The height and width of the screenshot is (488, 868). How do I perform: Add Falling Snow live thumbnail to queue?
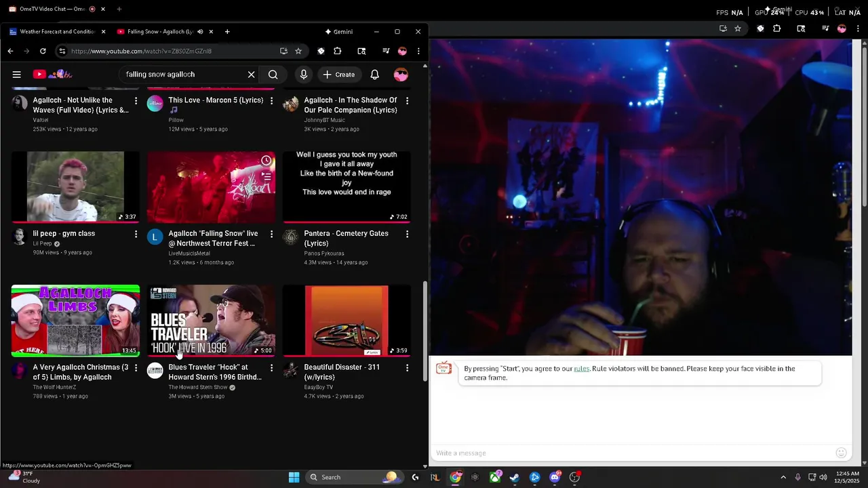[x=267, y=177]
